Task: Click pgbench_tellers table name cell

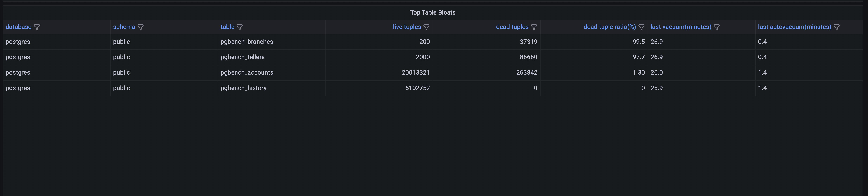Action: click(x=242, y=57)
